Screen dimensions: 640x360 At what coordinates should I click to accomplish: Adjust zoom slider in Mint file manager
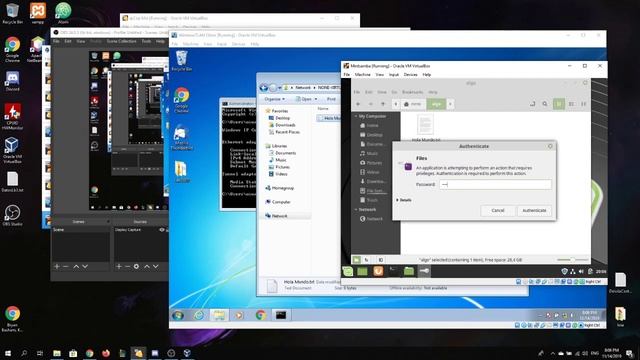[573, 260]
